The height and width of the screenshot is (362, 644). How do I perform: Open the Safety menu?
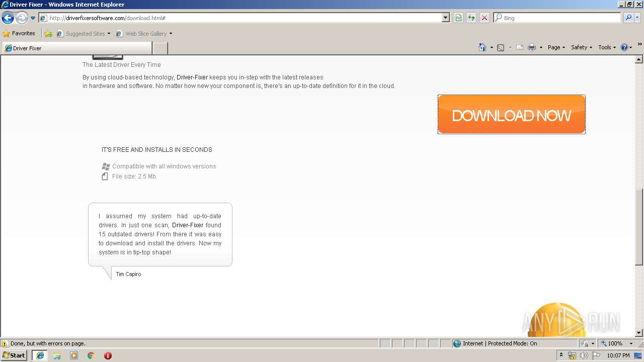pos(581,47)
